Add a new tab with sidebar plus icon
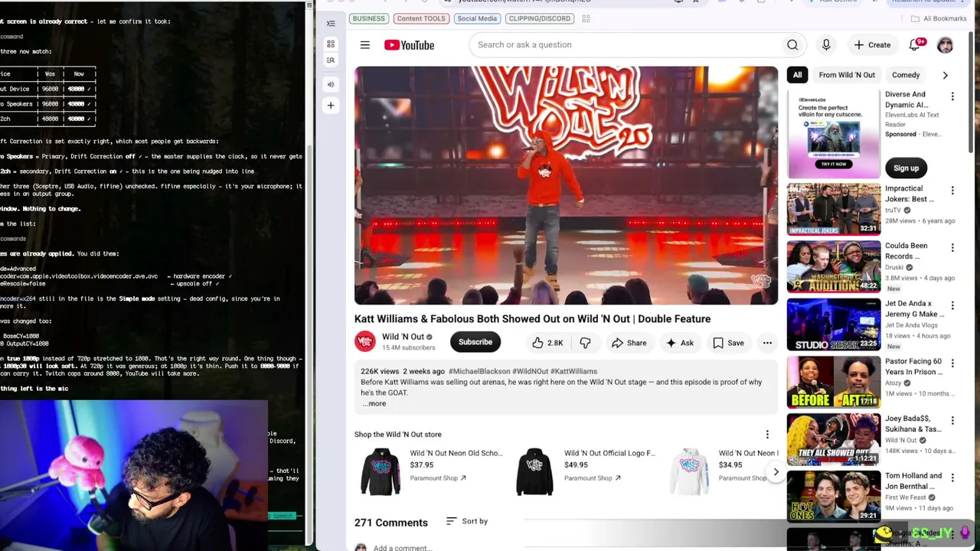 (331, 106)
